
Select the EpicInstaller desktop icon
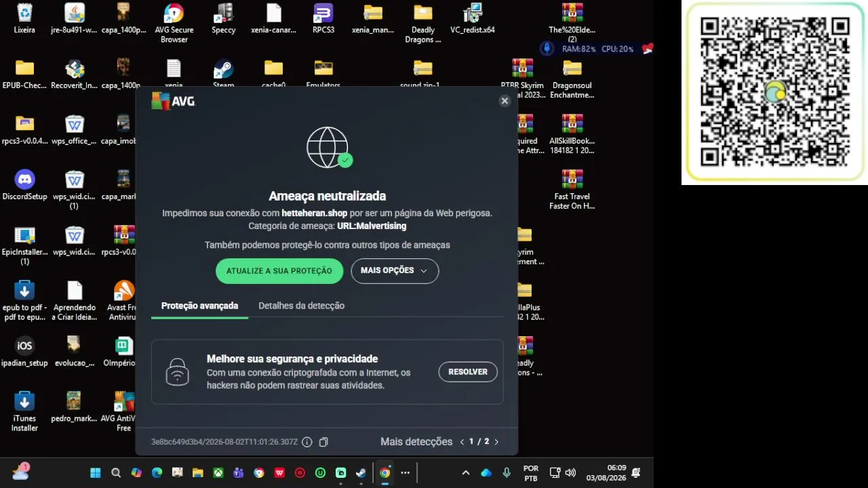[24, 245]
